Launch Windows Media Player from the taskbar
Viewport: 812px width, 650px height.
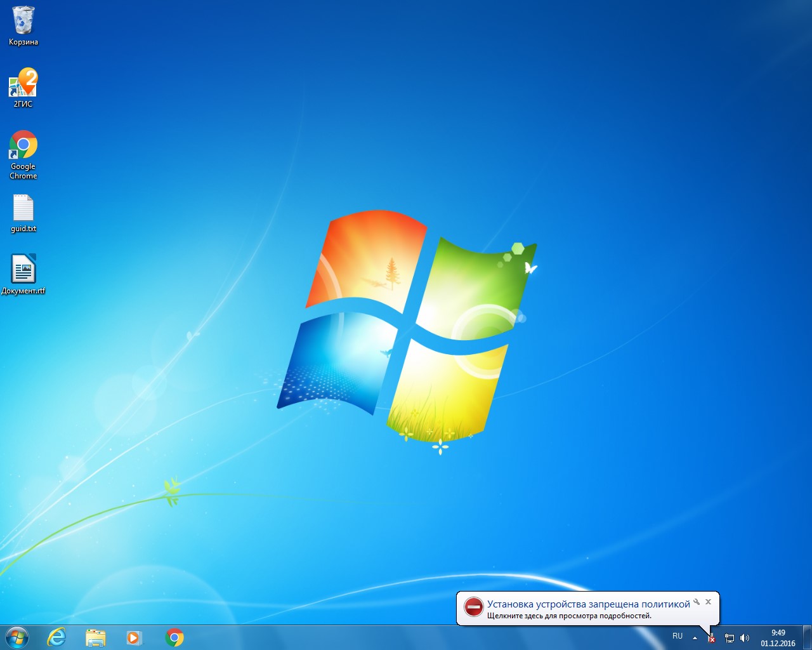(134, 637)
